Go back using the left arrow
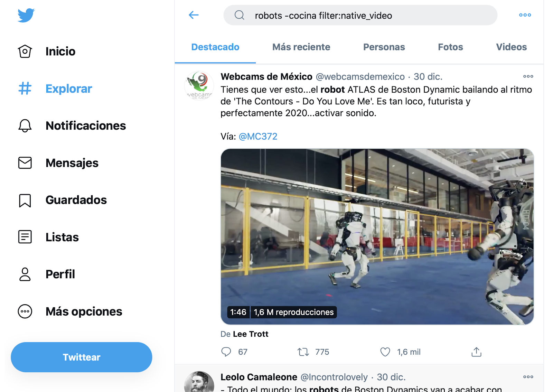The width and height of the screenshot is (553, 392). tap(194, 15)
